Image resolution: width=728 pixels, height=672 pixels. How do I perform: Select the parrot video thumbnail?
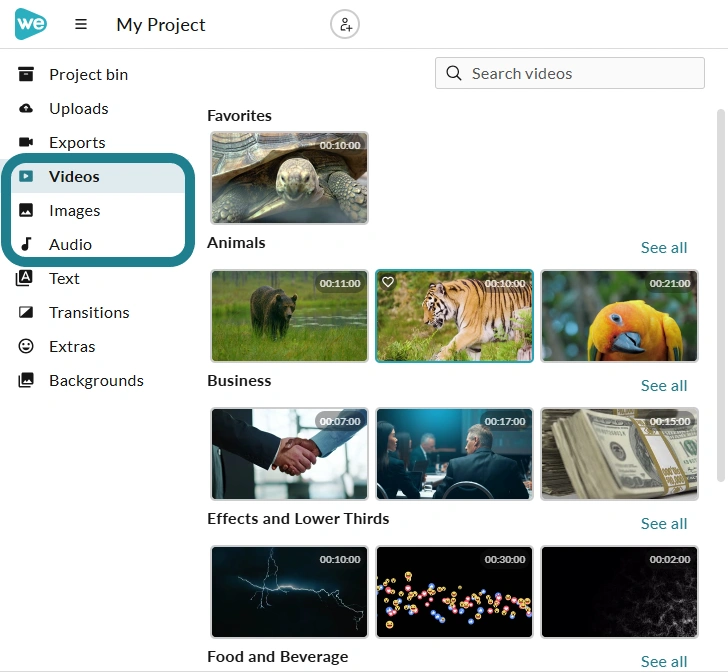(619, 316)
